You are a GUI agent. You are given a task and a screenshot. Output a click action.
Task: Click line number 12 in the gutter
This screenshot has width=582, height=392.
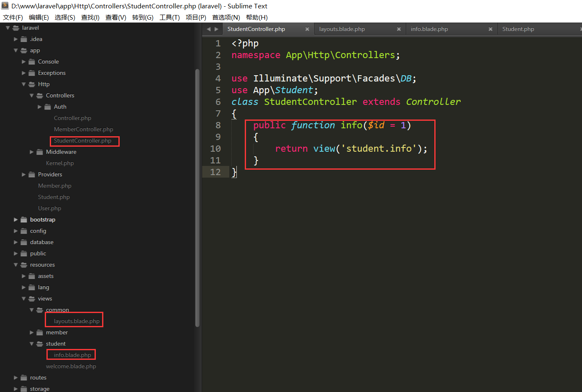pyautogui.click(x=215, y=172)
